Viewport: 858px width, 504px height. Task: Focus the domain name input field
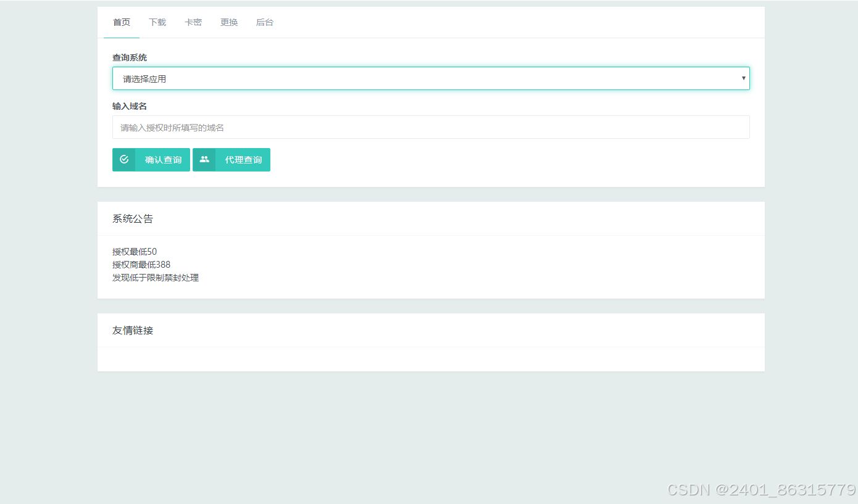430,127
